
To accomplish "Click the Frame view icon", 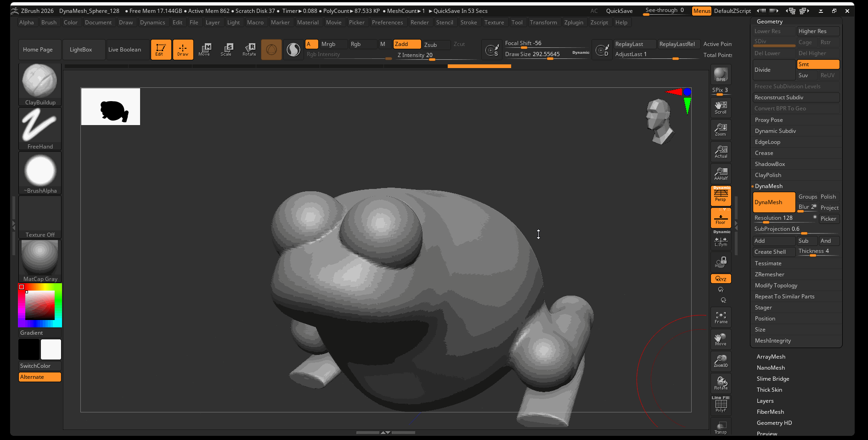I will coord(721,317).
